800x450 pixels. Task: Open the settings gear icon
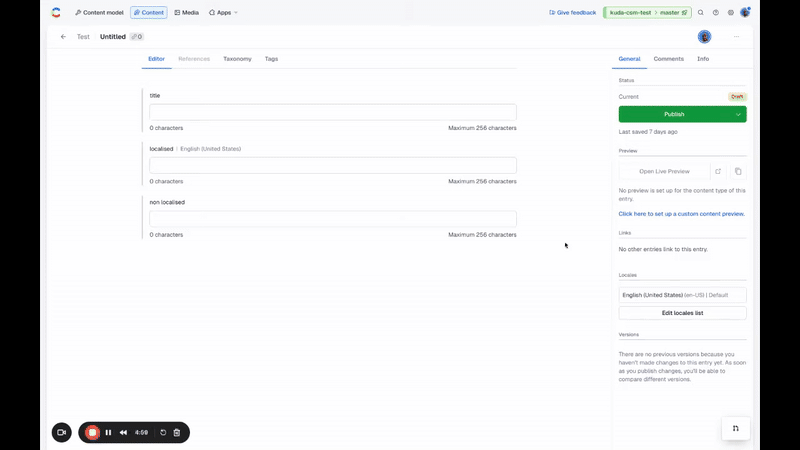tap(731, 13)
